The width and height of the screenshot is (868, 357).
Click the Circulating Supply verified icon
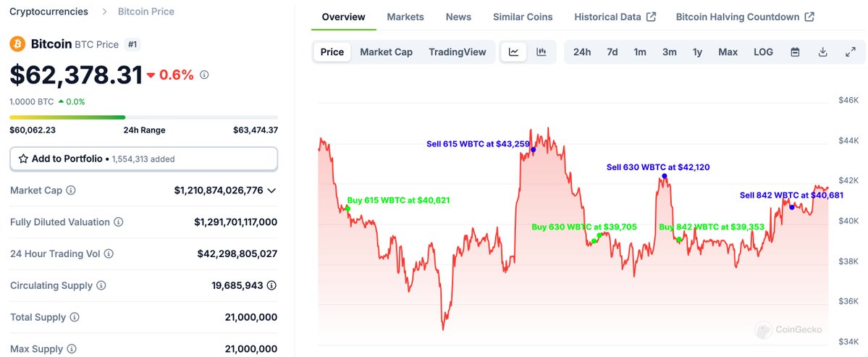[271, 285]
